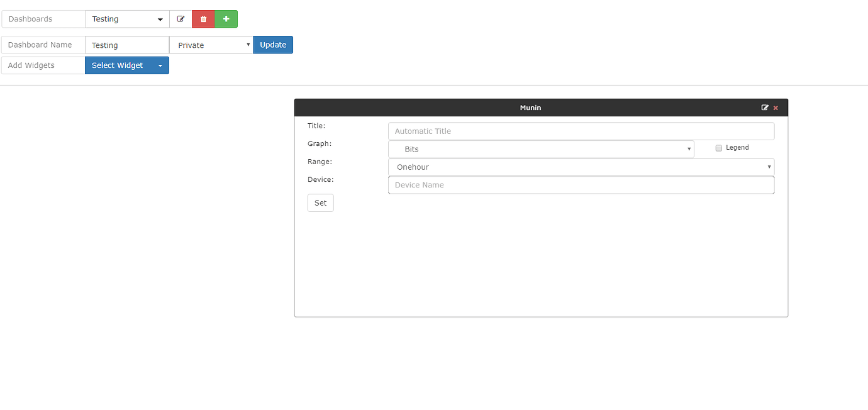Click the Device Name input field
This screenshot has height=410, width=868.
(x=581, y=185)
